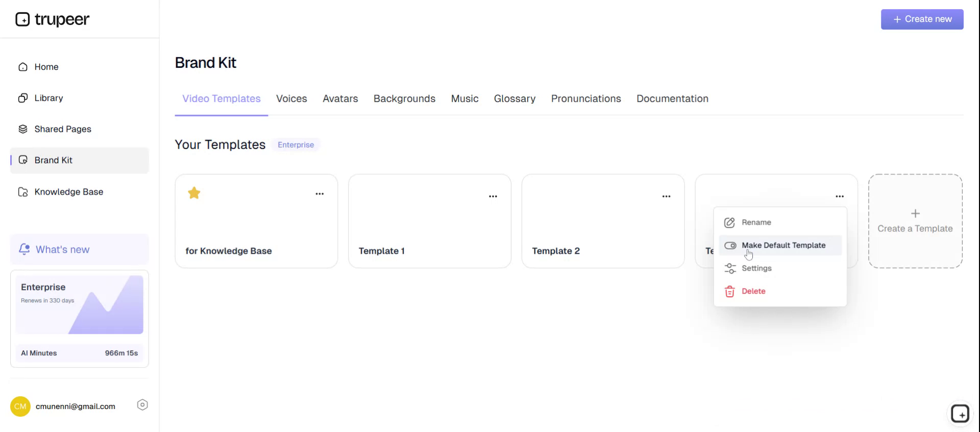Open the floating trupeer widget icon
Image resolution: width=980 pixels, height=432 pixels.
(x=960, y=414)
